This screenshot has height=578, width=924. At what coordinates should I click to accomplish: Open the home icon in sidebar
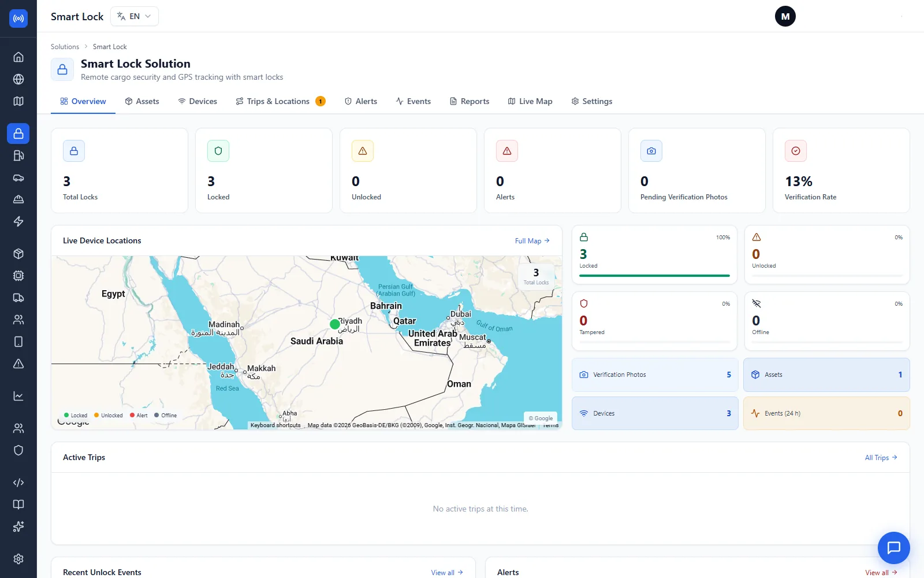pos(18,57)
